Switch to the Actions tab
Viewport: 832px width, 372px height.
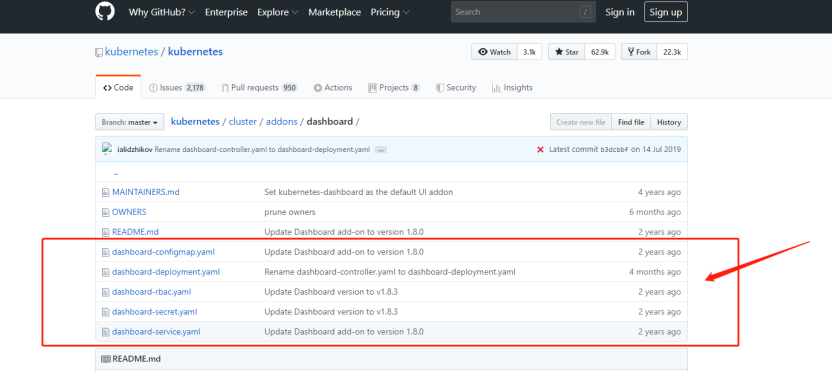click(x=333, y=88)
